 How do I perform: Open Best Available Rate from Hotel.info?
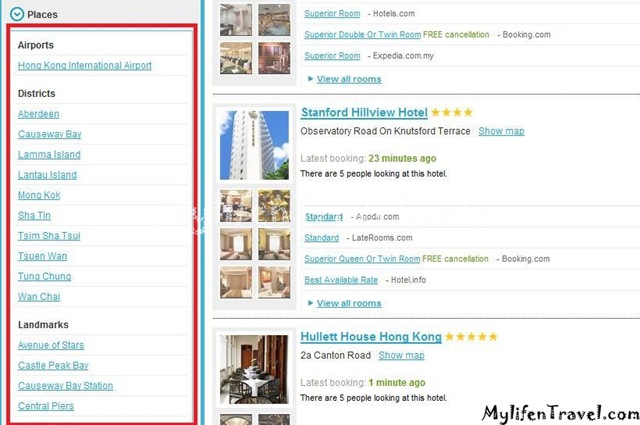pyautogui.click(x=341, y=280)
